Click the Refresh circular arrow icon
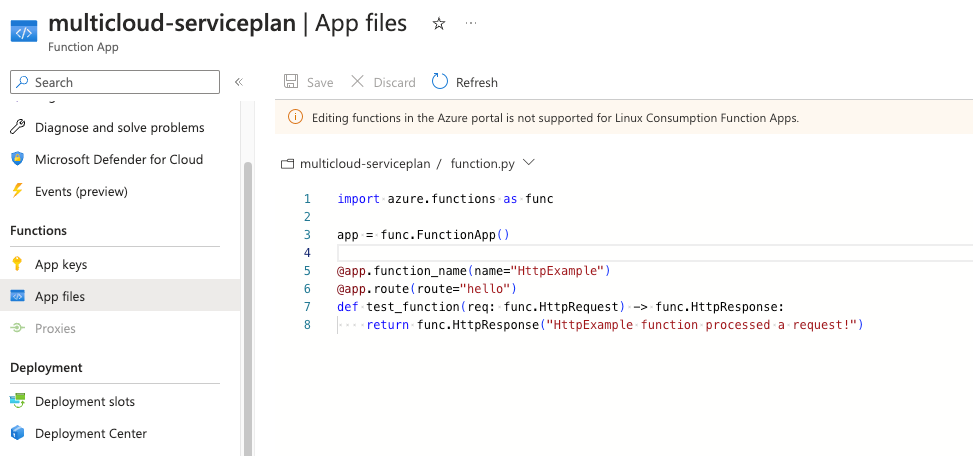This screenshot has height=456, width=973. 440,81
